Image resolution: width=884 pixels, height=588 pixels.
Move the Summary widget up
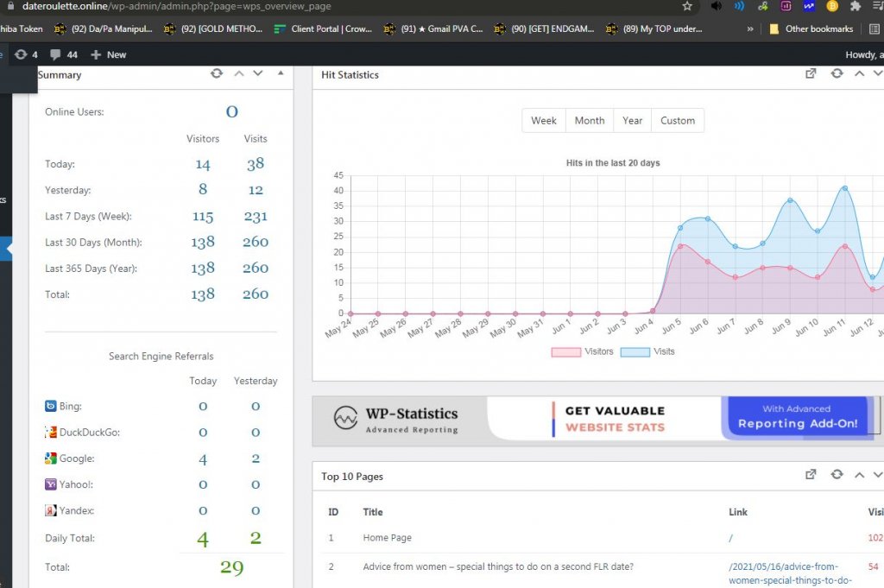[239, 73]
